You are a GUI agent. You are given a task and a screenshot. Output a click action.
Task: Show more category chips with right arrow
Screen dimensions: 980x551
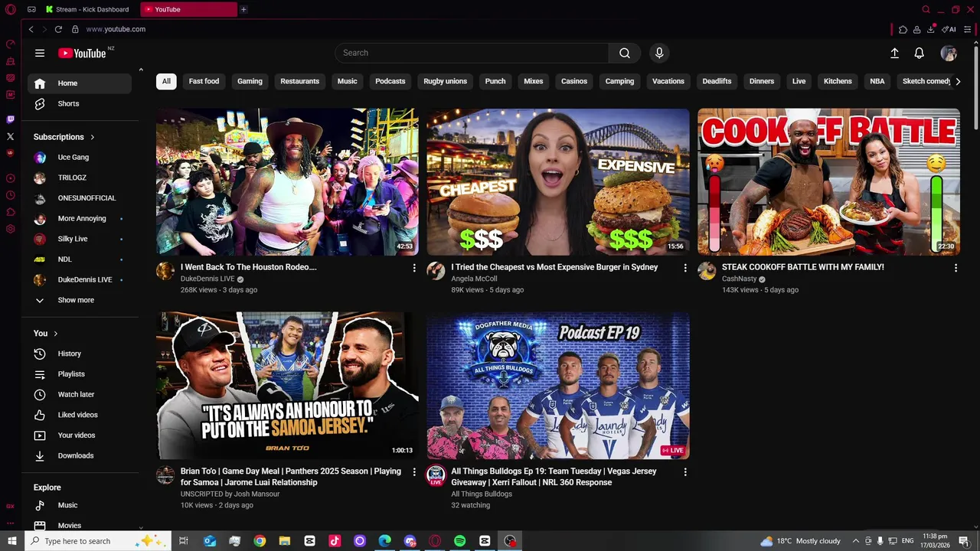(957, 81)
